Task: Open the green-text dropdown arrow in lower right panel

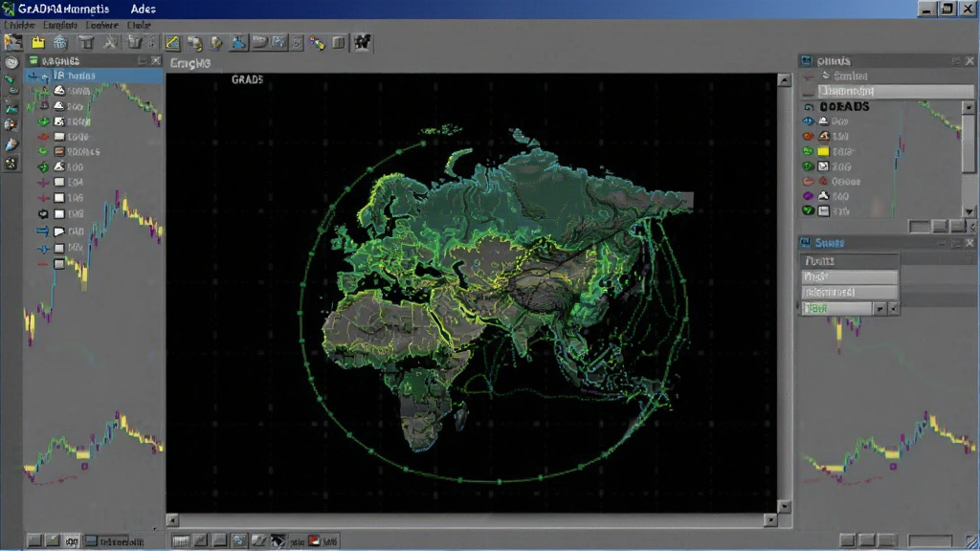Action: point(880,309)
